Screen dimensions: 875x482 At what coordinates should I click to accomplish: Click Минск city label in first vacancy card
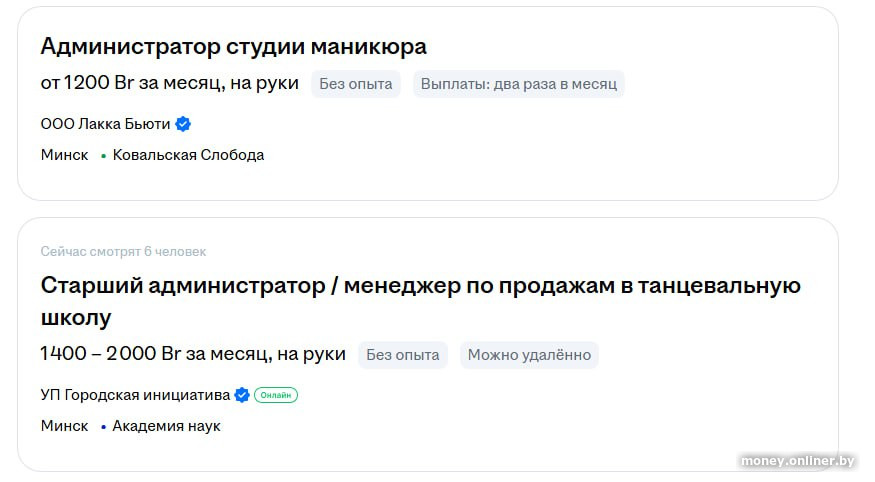[64, 156]
